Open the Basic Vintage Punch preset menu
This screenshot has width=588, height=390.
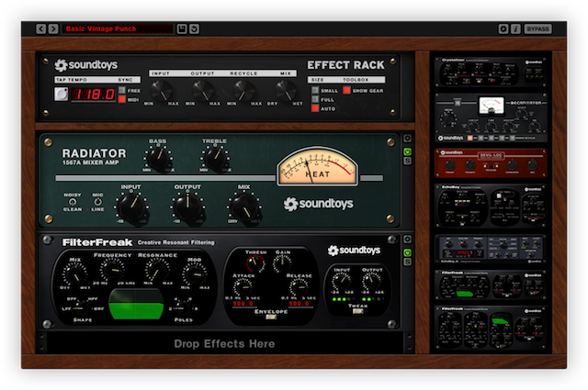117,29
